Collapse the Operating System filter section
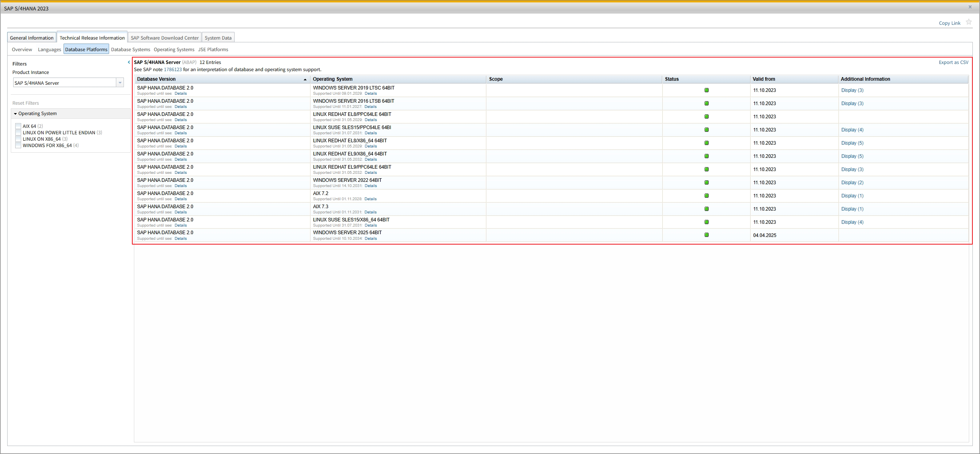 point(15,114)
